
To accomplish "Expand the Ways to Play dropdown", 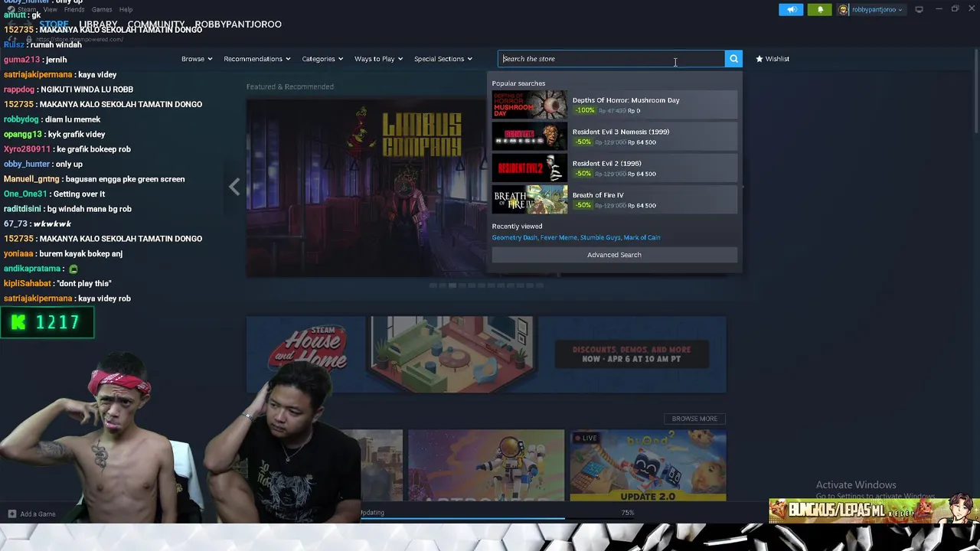I will click(x=378, y=59).
